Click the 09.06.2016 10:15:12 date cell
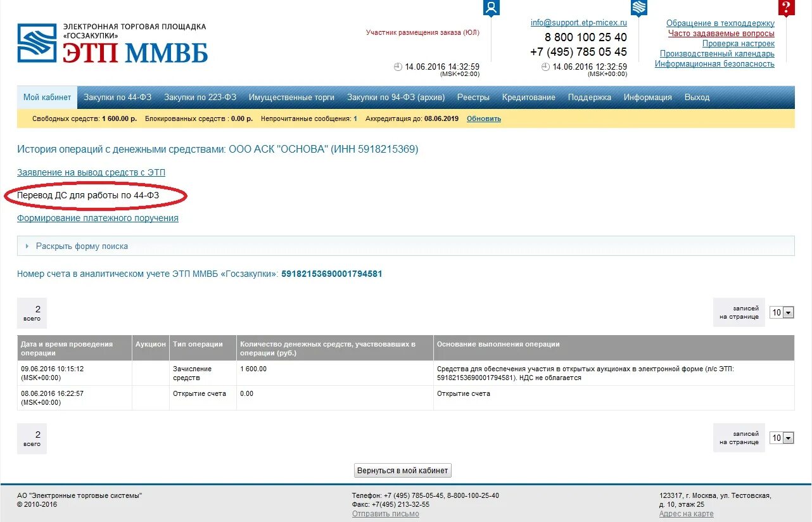This screenshot has width=812, height=522. point(75,373)
